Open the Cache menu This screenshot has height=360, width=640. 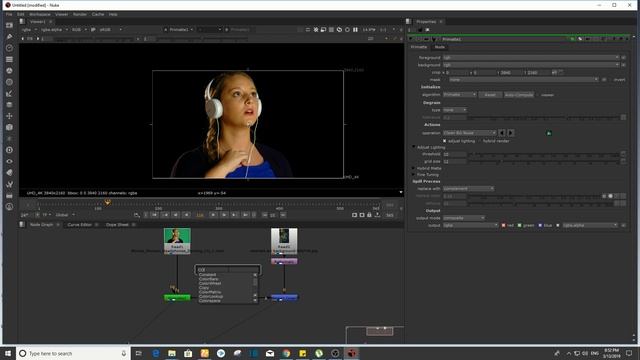(x=98, y=14)
